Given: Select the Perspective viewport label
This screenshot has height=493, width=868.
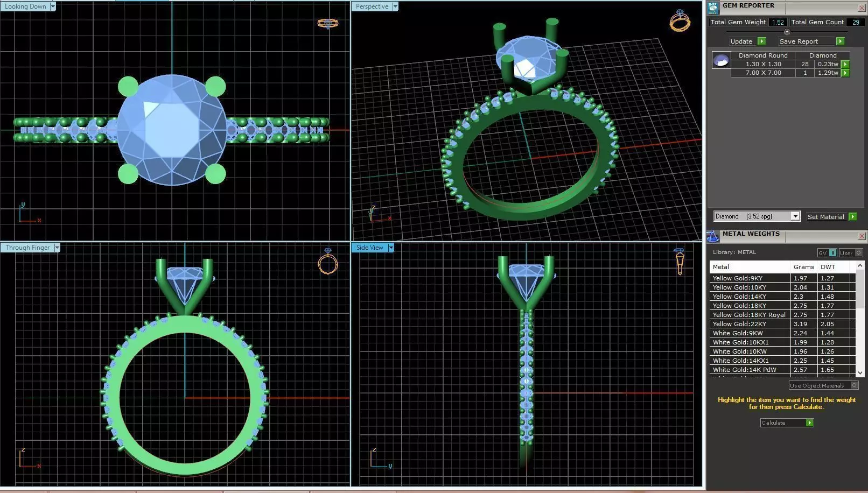Looking at the screenshot, I should point(372,6).
